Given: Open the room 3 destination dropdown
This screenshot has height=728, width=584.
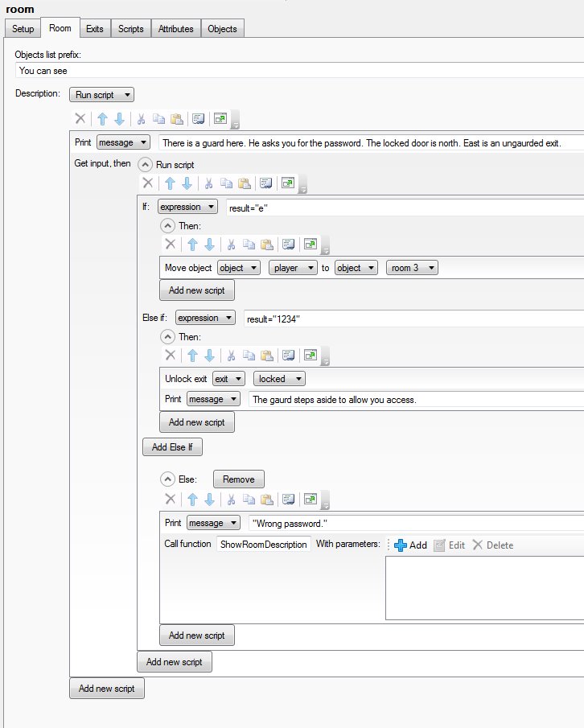Looking at the screenshot, I should (x=412, y=268).
